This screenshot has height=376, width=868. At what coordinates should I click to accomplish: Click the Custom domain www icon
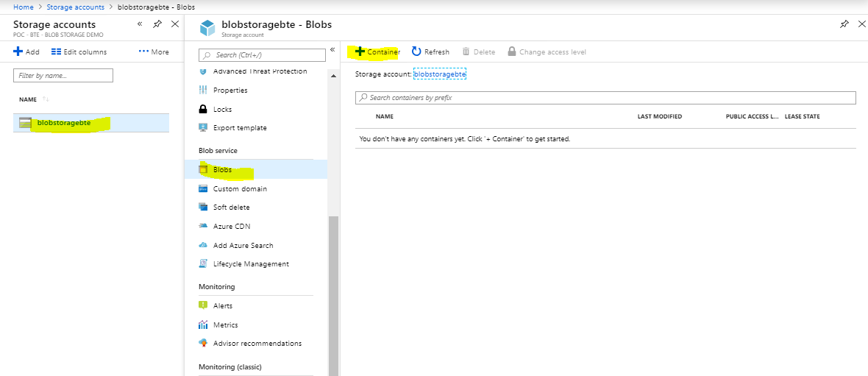click(202, 189)
